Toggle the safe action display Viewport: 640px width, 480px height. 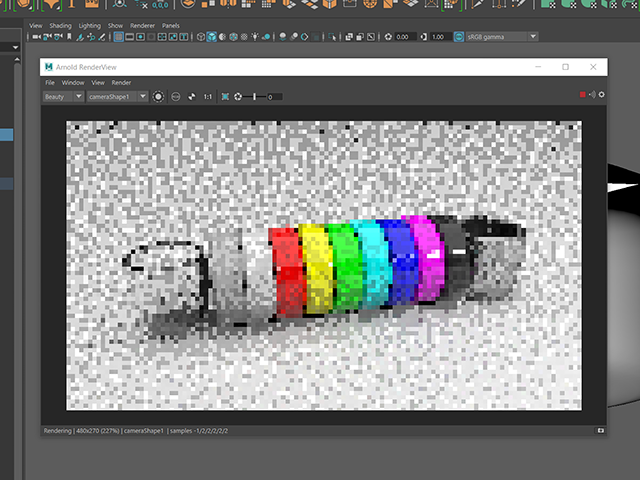tap(173, 37)
